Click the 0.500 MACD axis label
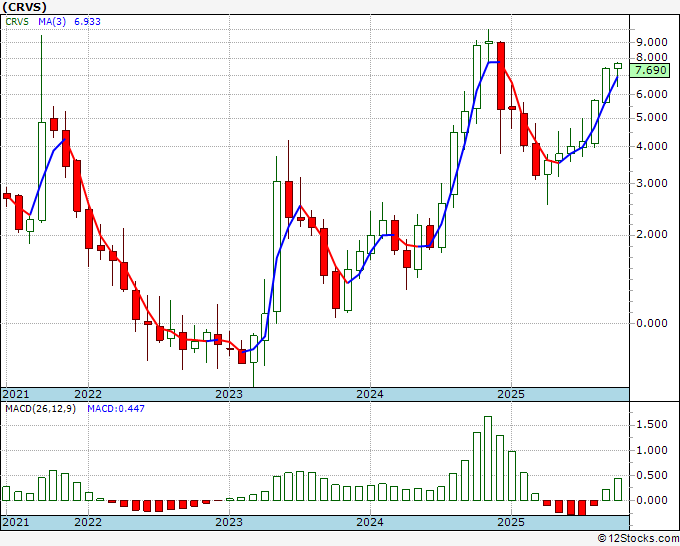Image resolution: width=680 pixels, height=546 pixels. [x=651, y=475]
